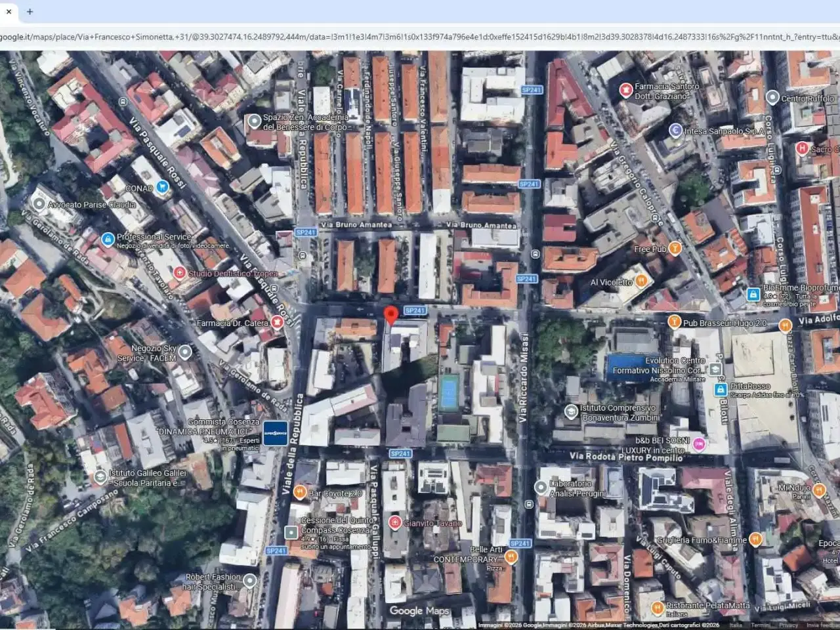Open the Dinamica Pneumatici blue logo
Screen dimensions: 840x630
coord(275,433)
